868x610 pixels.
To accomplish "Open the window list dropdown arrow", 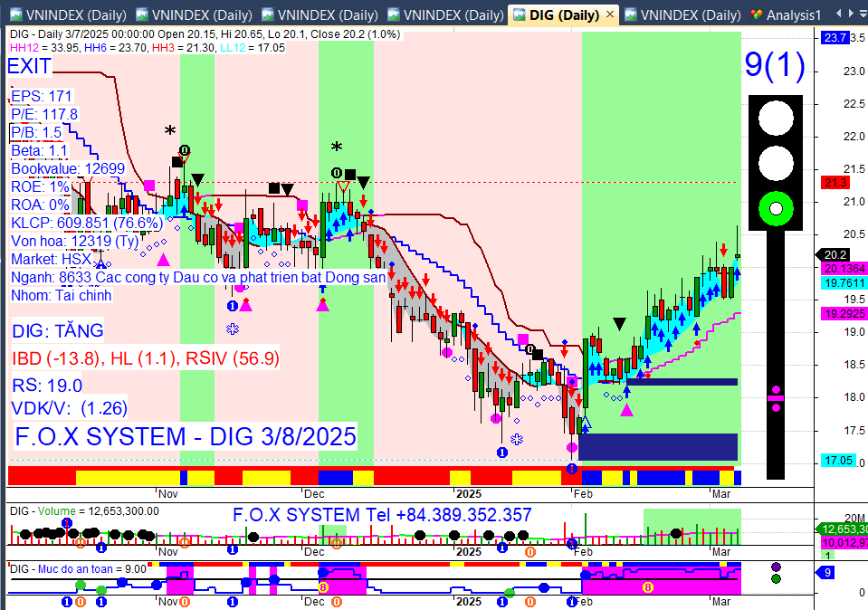I will click(863, 13).
